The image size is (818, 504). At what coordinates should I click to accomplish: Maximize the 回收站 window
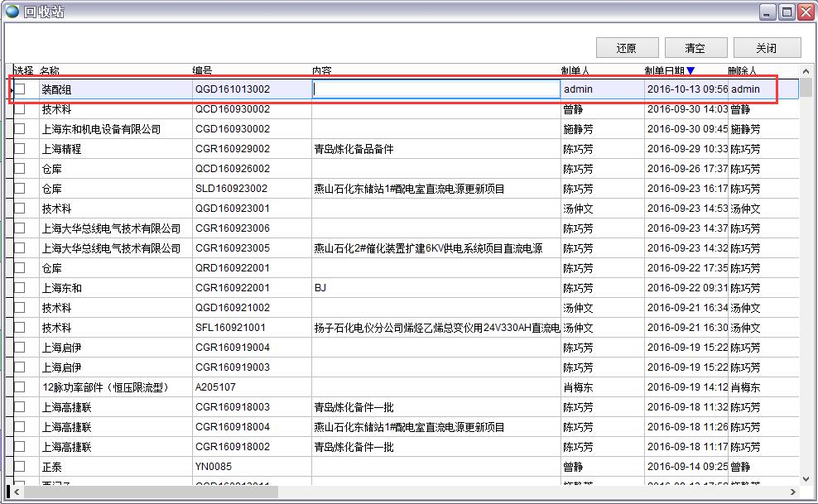[x=787, y=12]
